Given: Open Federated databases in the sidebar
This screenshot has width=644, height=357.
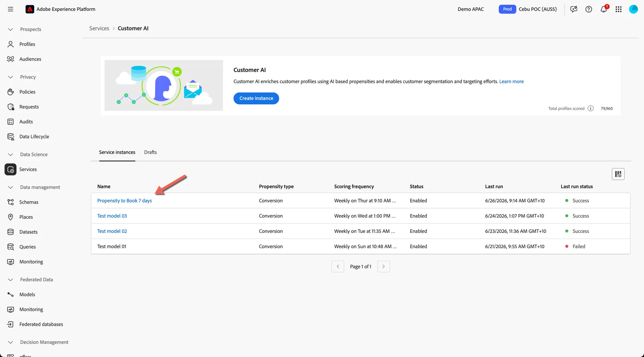Looking at the screenshot, I should 41,324.
